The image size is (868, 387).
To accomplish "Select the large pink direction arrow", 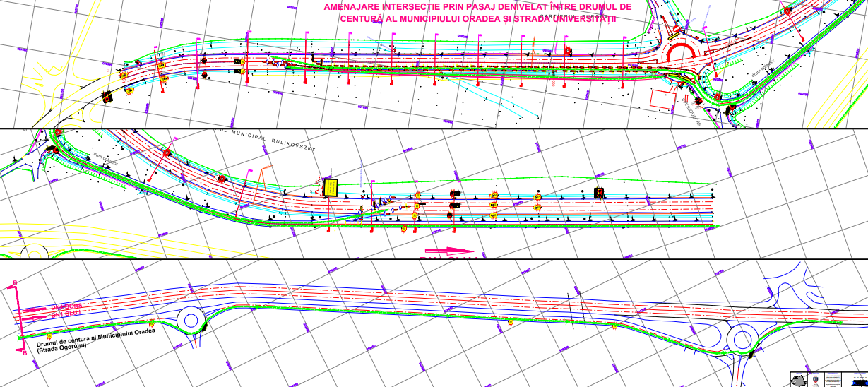I will coord(448,251).
